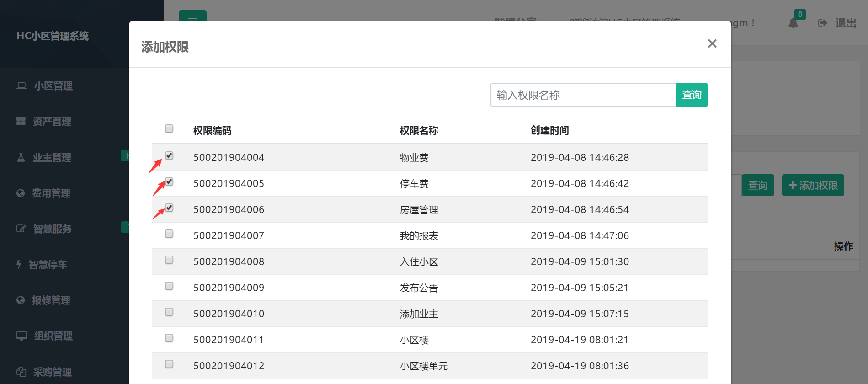The height and width of the screenshot is (384, 868).
Task: Click the 房屋管理 permission name cell
Action: pos(419,210)
